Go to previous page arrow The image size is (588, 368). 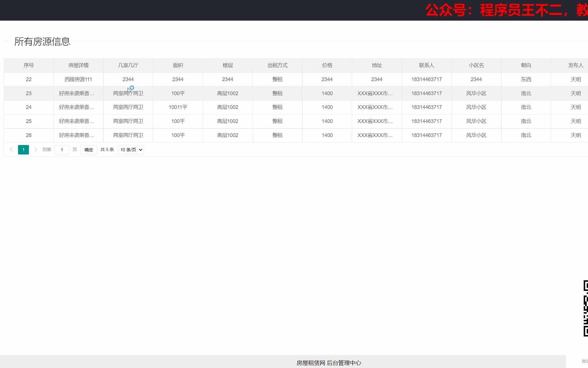(11, 150)
